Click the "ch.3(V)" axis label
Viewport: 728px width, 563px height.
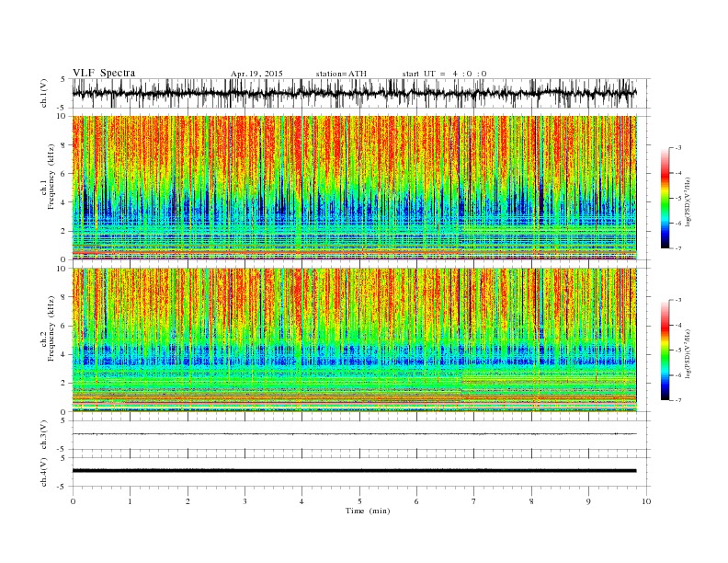click(x=44, y=435)
